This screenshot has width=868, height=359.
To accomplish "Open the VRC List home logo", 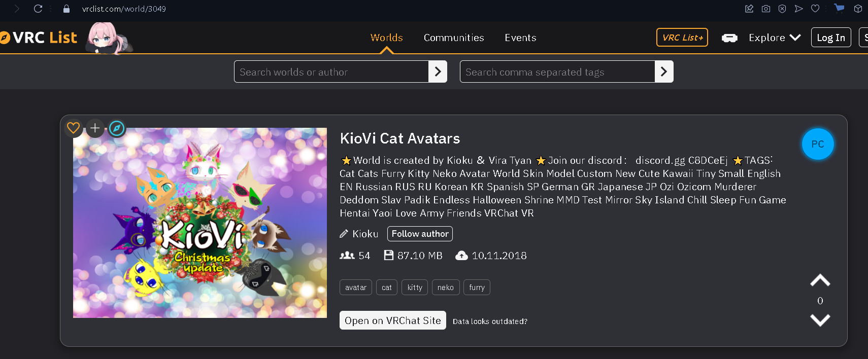I will pos(39,38).
